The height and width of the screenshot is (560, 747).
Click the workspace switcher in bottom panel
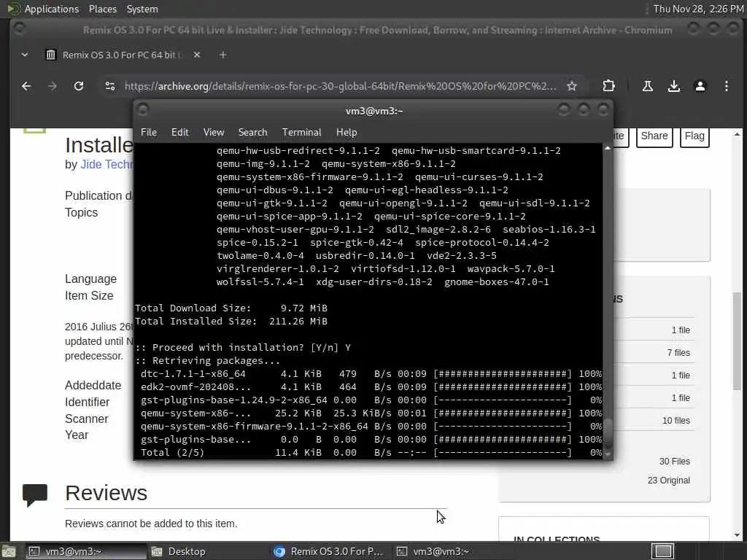[x=662, y=551]
